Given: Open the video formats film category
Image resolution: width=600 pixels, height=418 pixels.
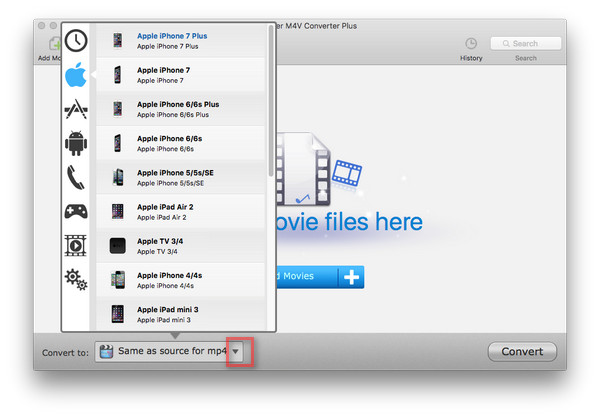Looking at the screenshot, I should click(76, 245).
